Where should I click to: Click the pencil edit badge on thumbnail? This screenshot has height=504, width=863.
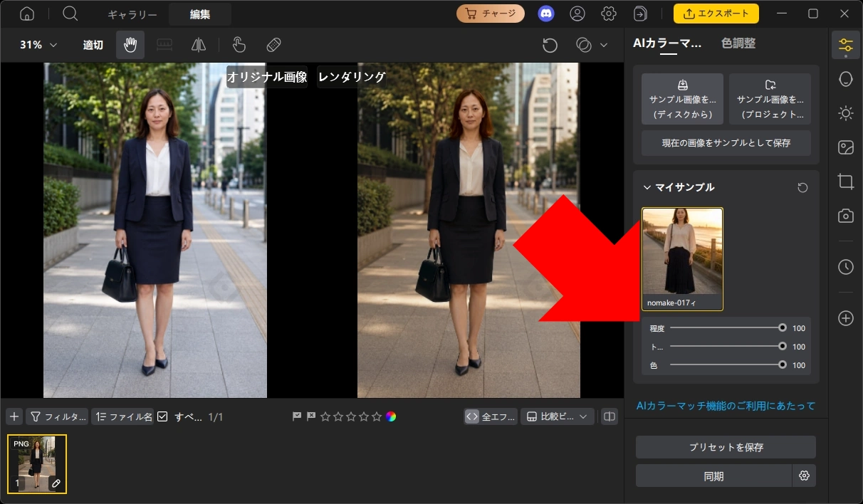(x=56, y=483)
